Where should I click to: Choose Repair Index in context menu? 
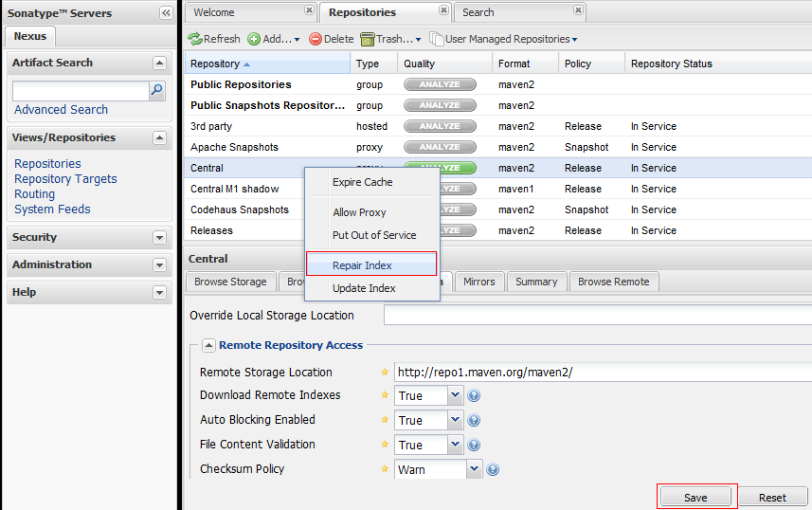372,265
